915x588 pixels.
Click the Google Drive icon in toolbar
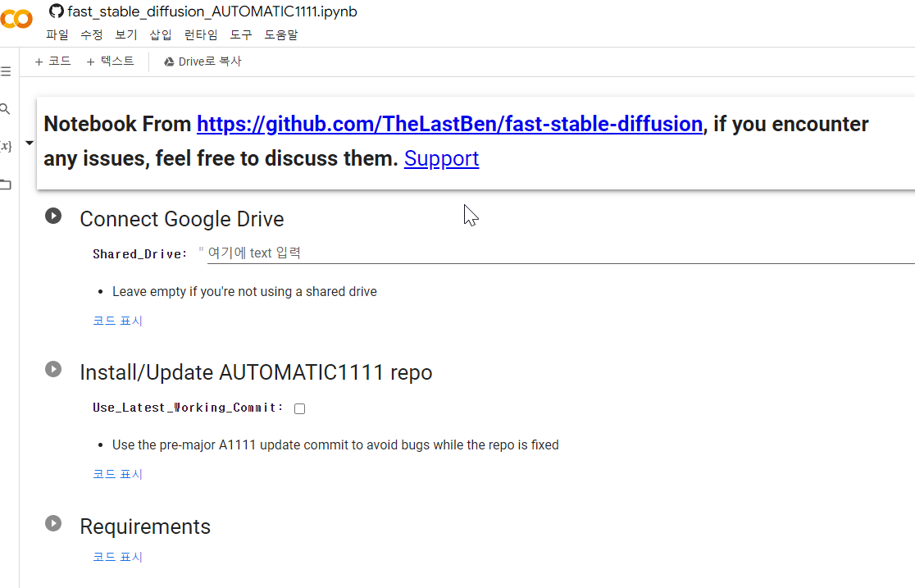pyautogui.click(x=169, y=62)
